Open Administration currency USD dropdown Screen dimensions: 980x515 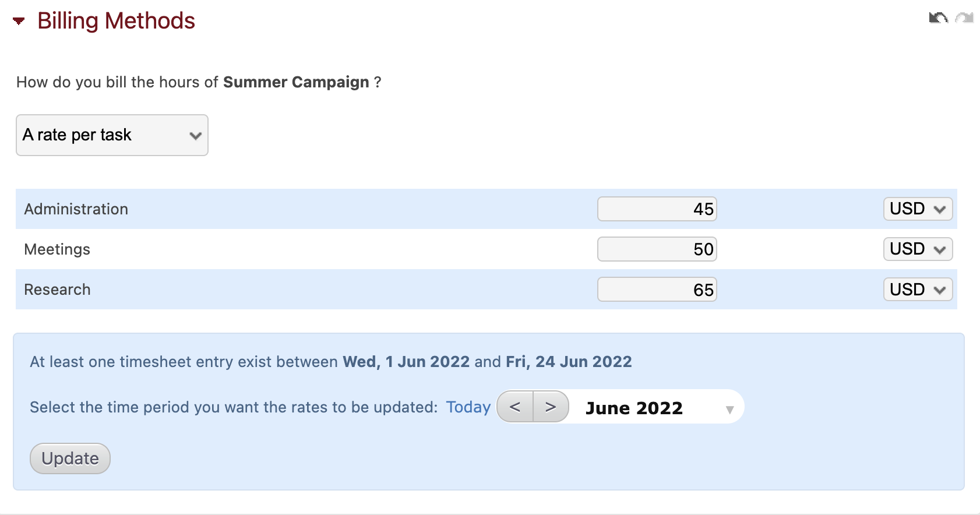click(x=918, y=209)
